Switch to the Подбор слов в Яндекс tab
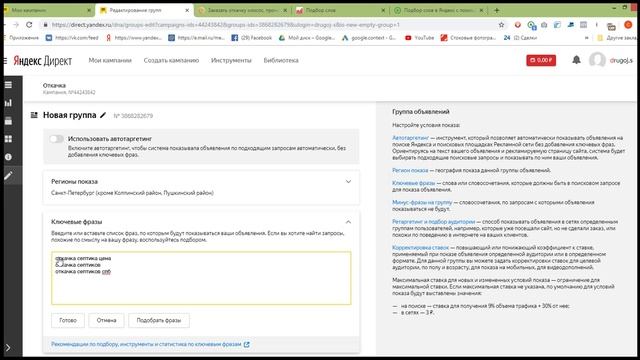 tap(438, 10)
